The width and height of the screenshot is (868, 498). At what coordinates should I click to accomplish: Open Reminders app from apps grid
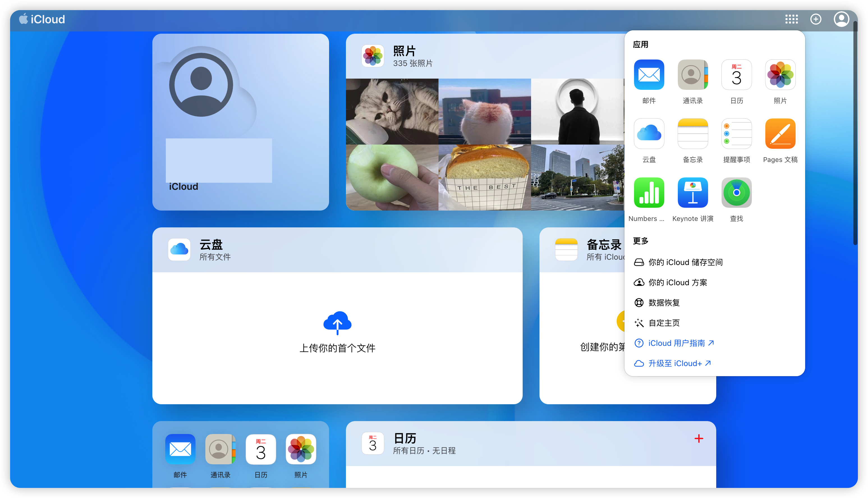(736, 134)
